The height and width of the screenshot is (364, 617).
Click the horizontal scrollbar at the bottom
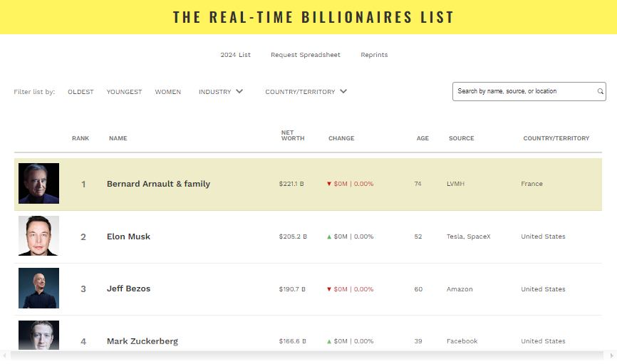point(308,355)
